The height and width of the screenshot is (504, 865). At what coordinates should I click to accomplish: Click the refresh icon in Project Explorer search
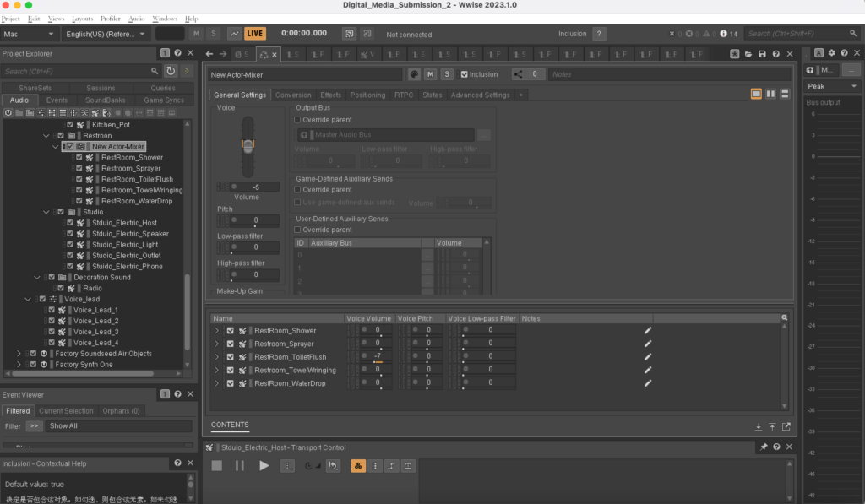click(x=171, y=72)
